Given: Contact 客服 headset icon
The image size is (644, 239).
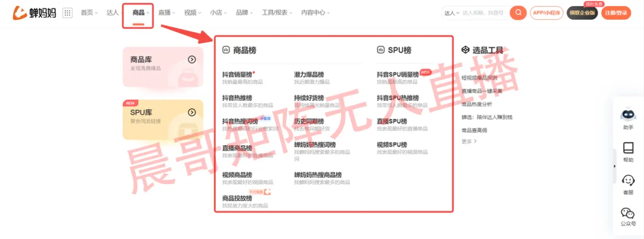Looking at the screenshot, I should [x=628, y=185].
